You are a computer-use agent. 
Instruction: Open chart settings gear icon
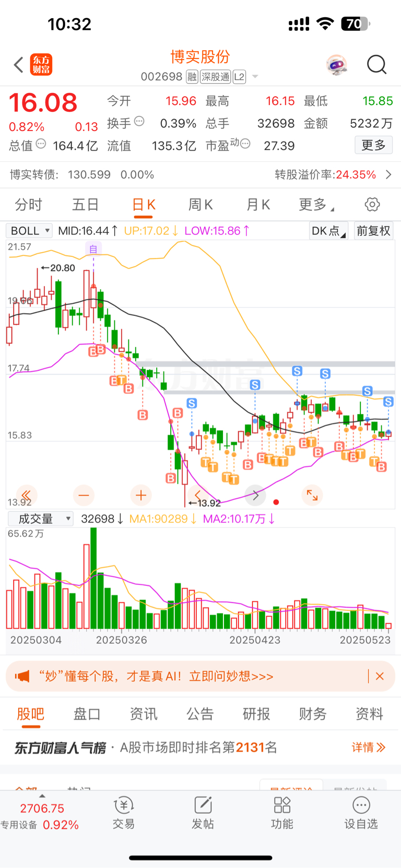(x=372, y=204)
